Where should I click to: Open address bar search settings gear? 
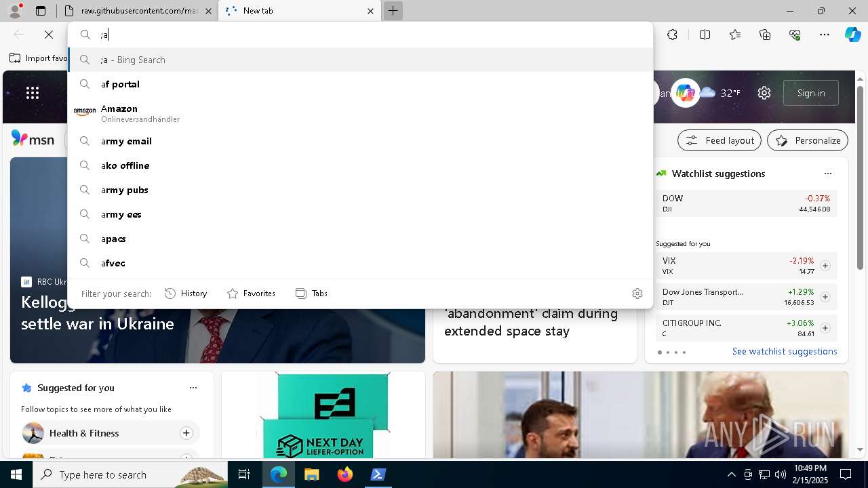click(637, 293)
